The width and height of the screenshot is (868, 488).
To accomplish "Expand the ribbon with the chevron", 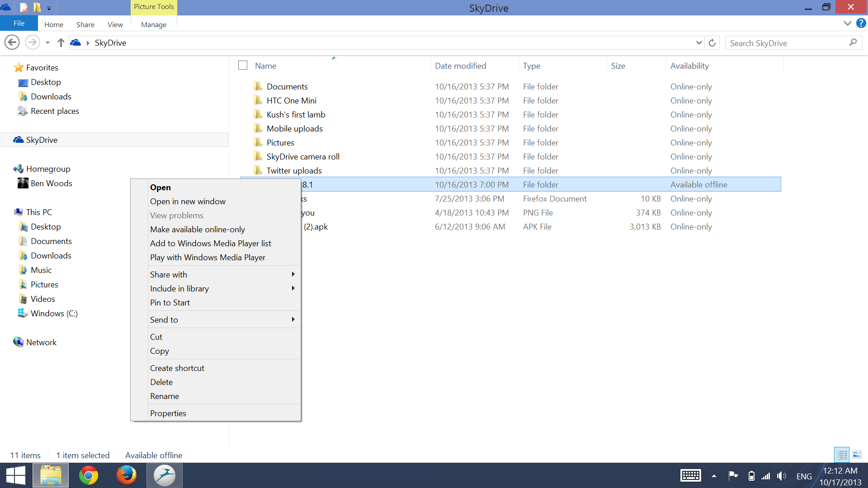I will [x=848, y=23].
